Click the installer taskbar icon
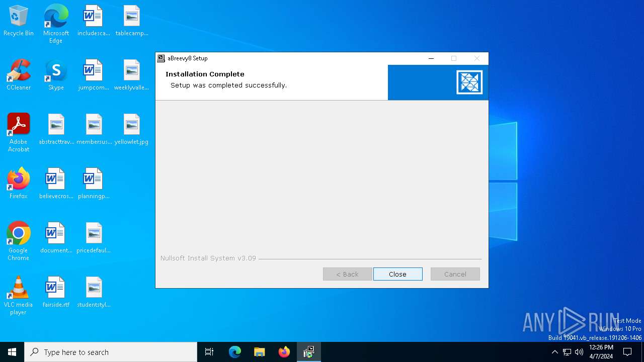This screenshot has width=644, height=362. (309, 352)
